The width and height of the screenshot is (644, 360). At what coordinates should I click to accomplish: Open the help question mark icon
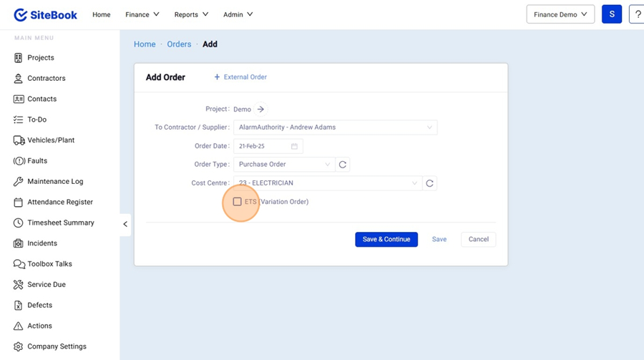637,14
